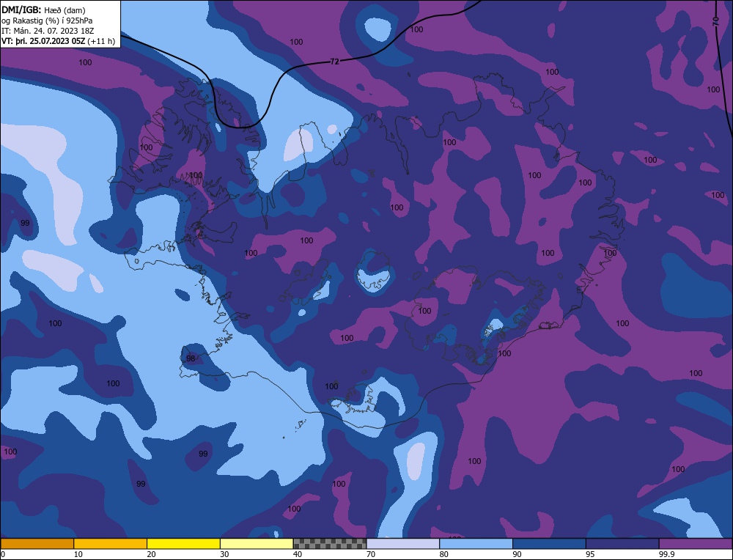Viewport: 733px width, 560px height.
Task: Click the legend tick label '40'
Action: [x=298, y=554]
